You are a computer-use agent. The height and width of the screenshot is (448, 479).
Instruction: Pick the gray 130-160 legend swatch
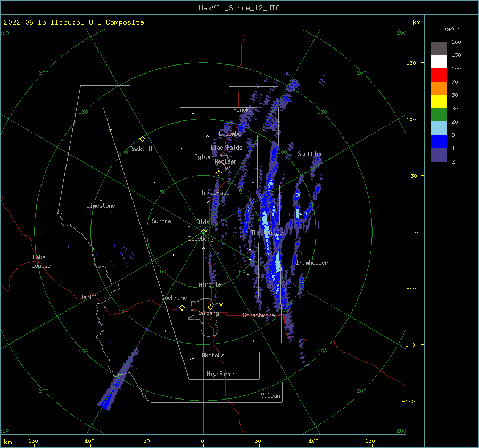[x=439, y=48]
